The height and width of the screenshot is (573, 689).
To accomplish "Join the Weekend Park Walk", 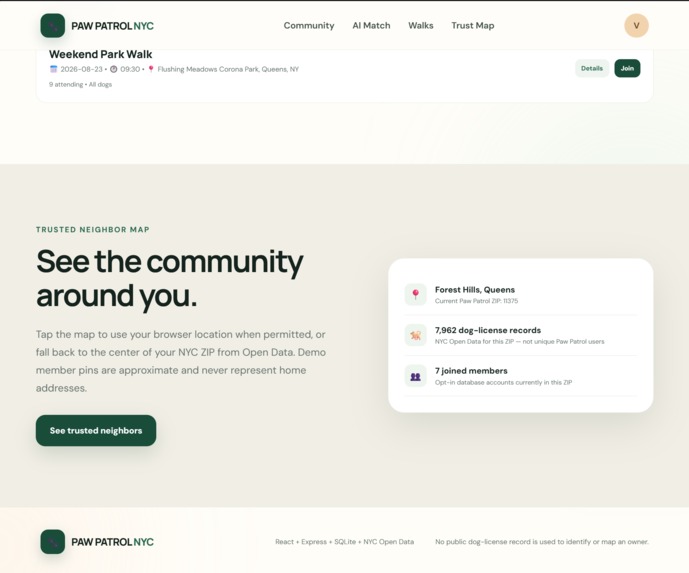I will (627, 68).
